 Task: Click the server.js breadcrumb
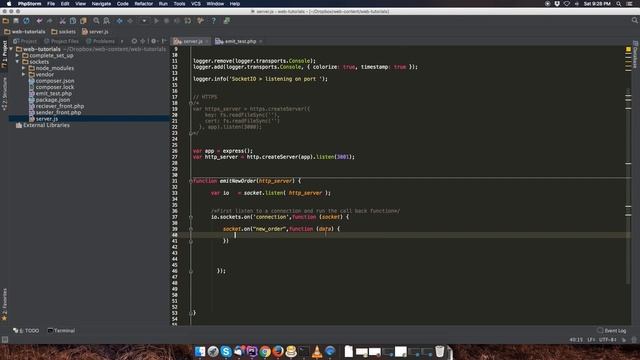pyautogui.click(x=96, y=31)
